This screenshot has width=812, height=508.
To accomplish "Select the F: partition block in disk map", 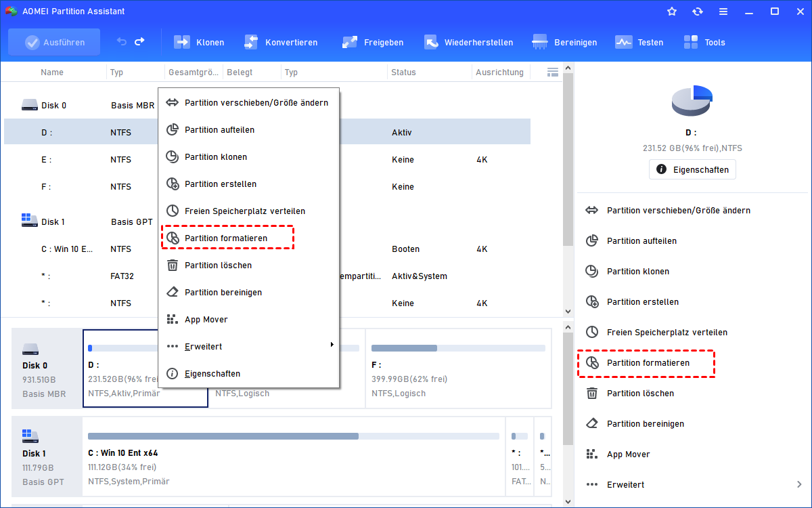I will [x=458, y=368].
